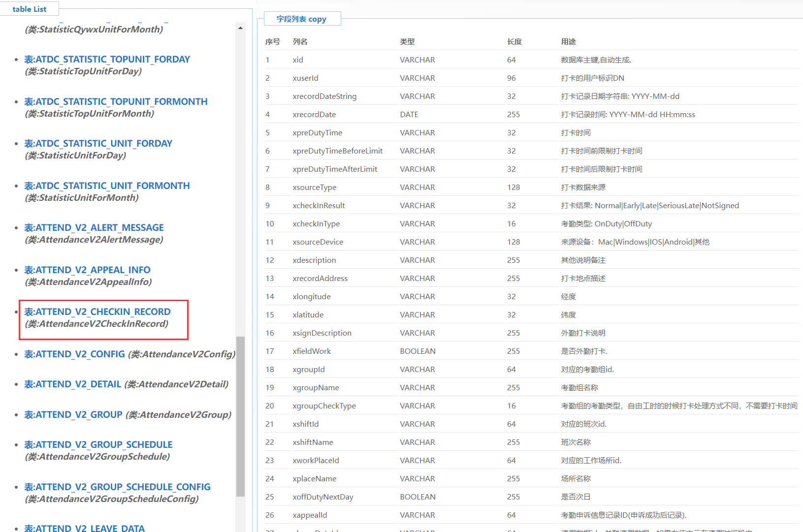The height and width of the screenshot is (532, 803).
Task: Go to the ATTEND_V2_APPEAL_INFO table
Action: pos(87,270)
